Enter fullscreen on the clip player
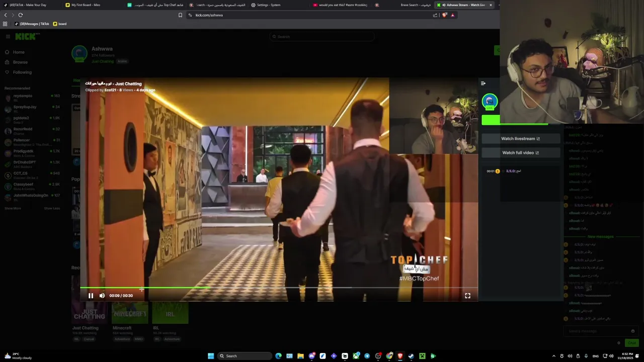This screenshot has width=644, height=362. [x=467, y=296]
